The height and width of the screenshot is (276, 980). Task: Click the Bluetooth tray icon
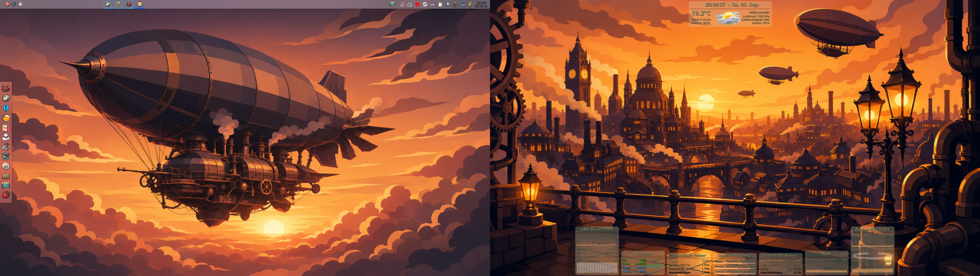pyautogui.click(x=448, y=5)
